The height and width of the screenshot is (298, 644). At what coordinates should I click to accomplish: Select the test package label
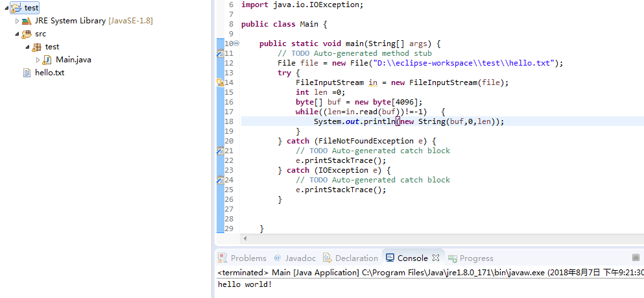[x=52, y=47]
